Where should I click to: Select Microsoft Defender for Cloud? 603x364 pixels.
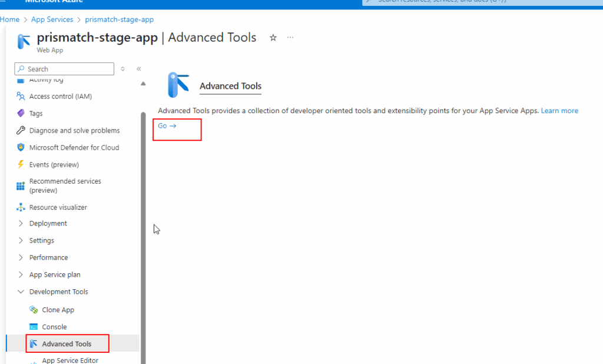(73, 147)
